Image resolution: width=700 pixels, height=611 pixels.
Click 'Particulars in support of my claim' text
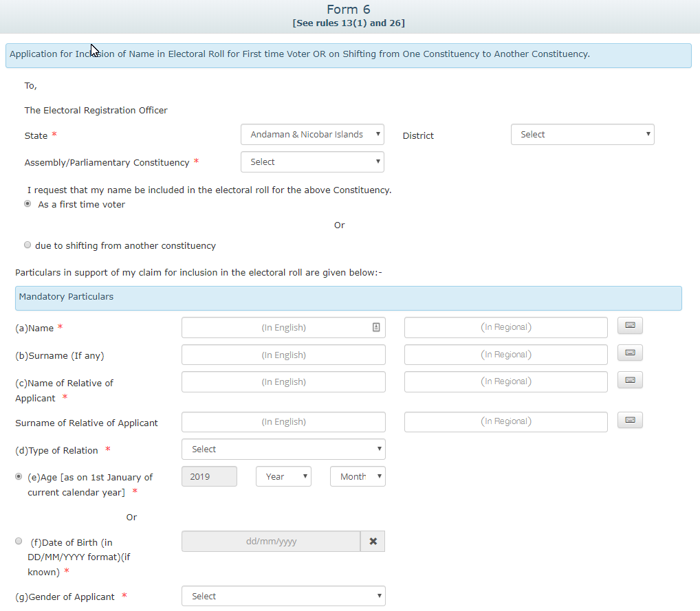(x=199, y=273)
